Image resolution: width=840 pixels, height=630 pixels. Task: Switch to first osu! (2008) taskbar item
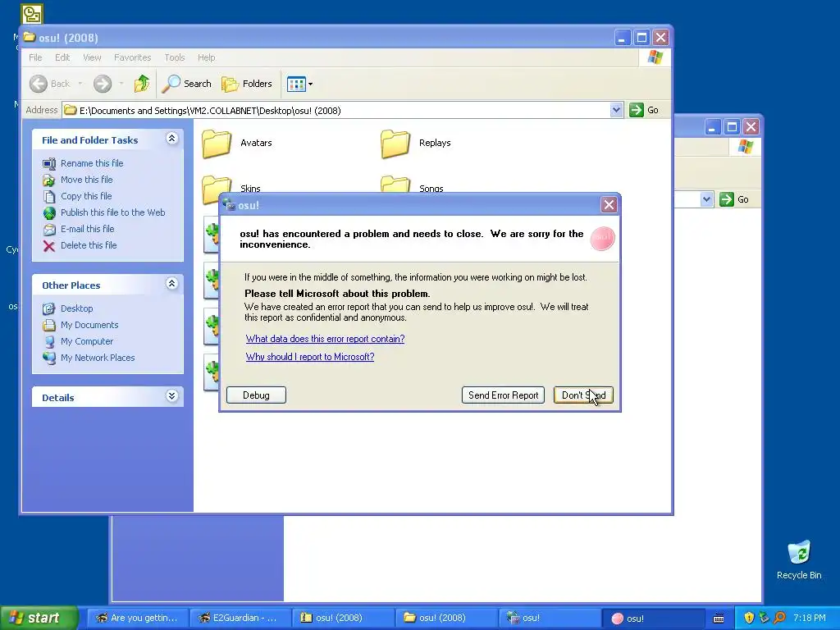[344, 618]
